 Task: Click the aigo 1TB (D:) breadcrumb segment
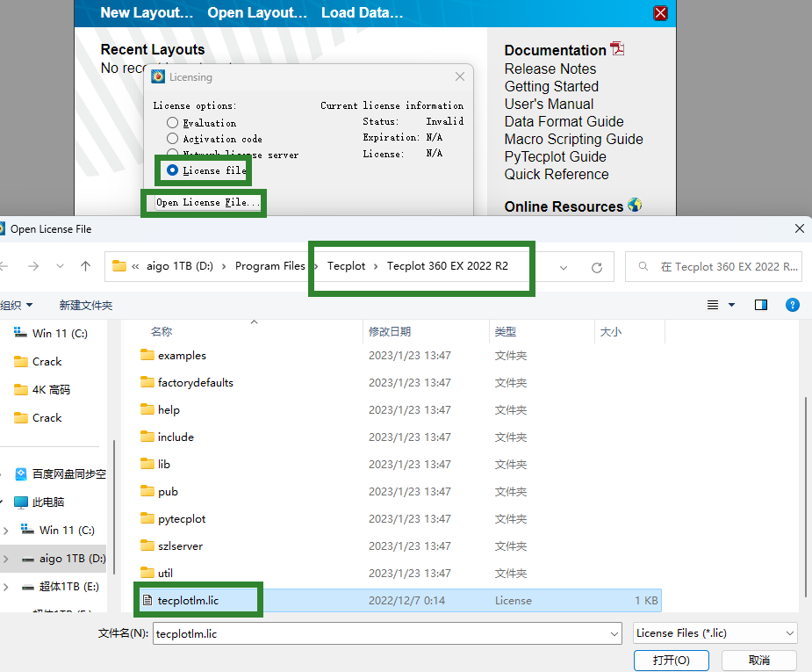coord(180,266)
